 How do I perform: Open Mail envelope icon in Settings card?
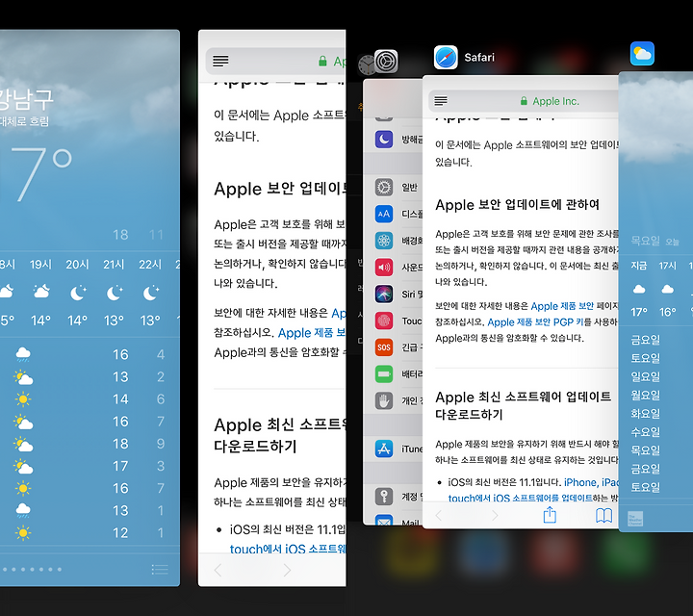click(x=384, y=521)
